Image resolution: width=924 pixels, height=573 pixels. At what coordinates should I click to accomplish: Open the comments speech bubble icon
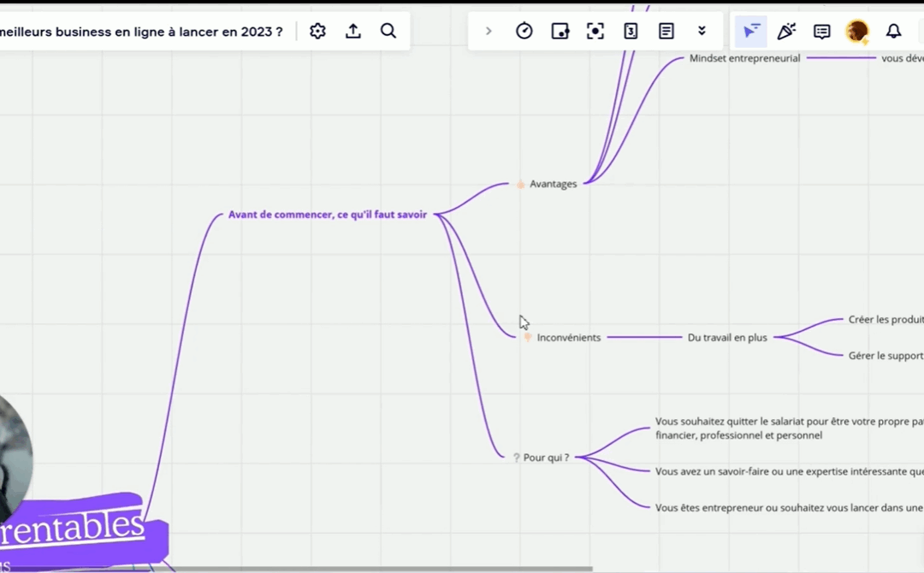click(822, 32)
